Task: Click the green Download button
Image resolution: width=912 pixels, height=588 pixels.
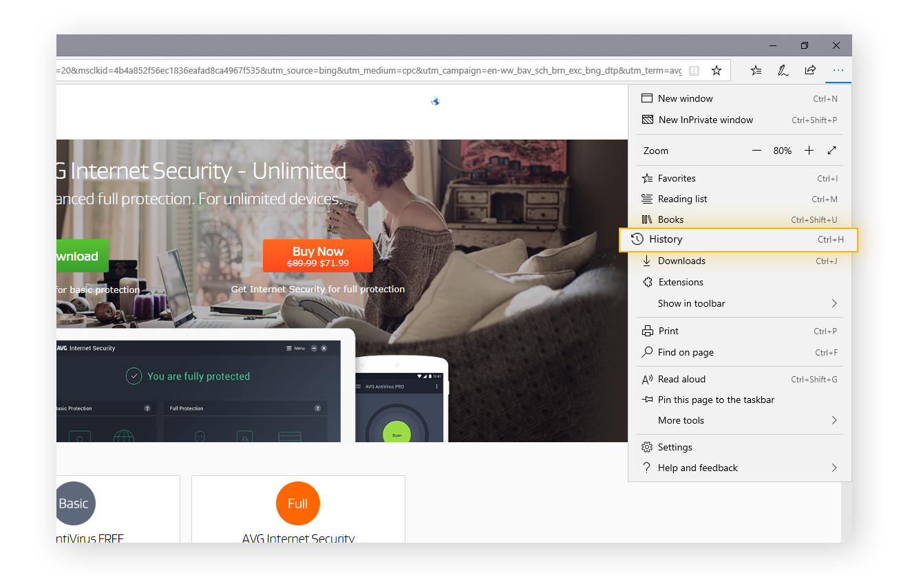Action: [x=82, y=256]
